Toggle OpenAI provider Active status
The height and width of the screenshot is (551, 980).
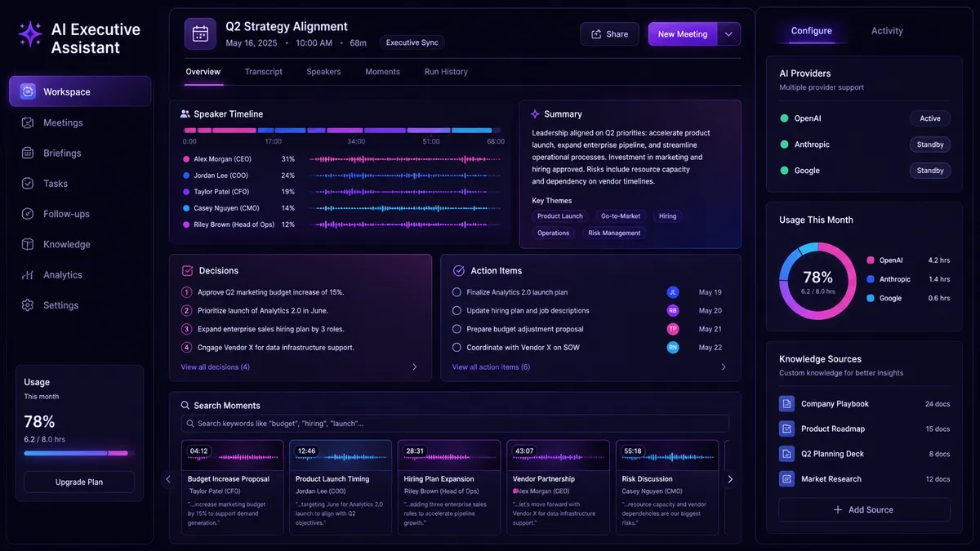(930, 118)
